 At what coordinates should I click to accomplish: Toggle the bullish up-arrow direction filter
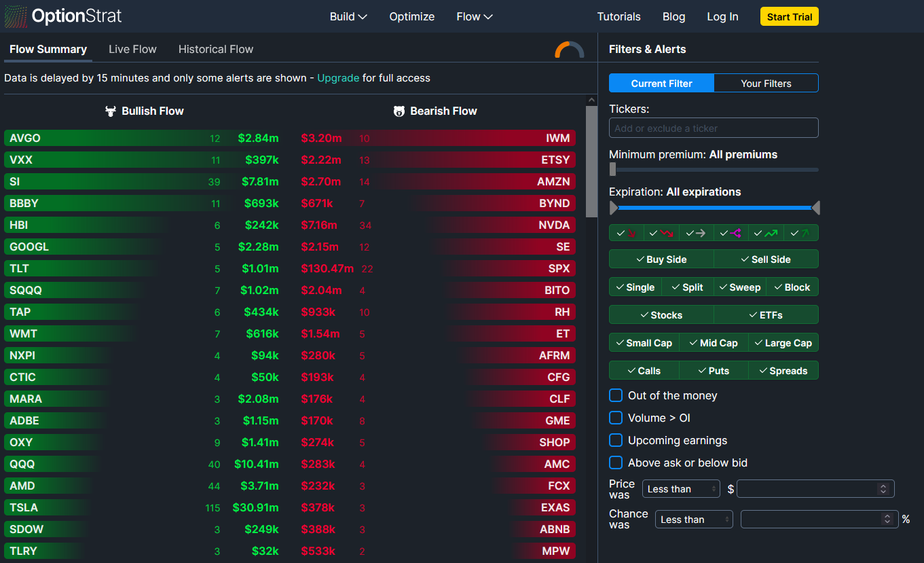[802, 232]
